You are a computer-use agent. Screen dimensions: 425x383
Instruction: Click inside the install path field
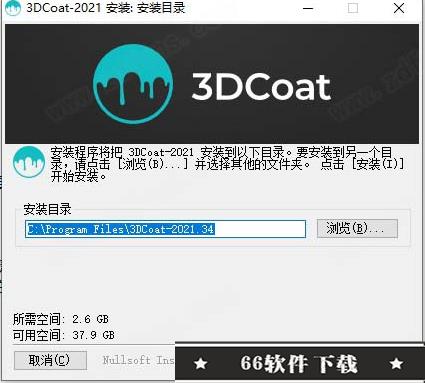pos(165,229)
